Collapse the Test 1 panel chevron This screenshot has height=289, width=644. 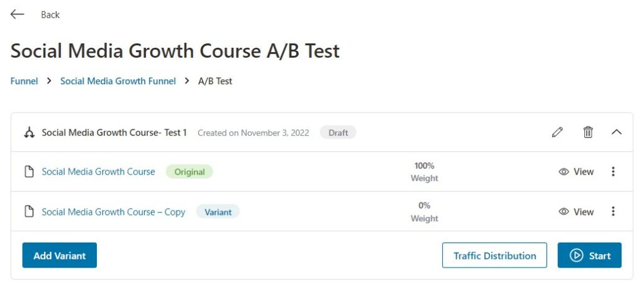pyautogui.click(x=616, y=132)
